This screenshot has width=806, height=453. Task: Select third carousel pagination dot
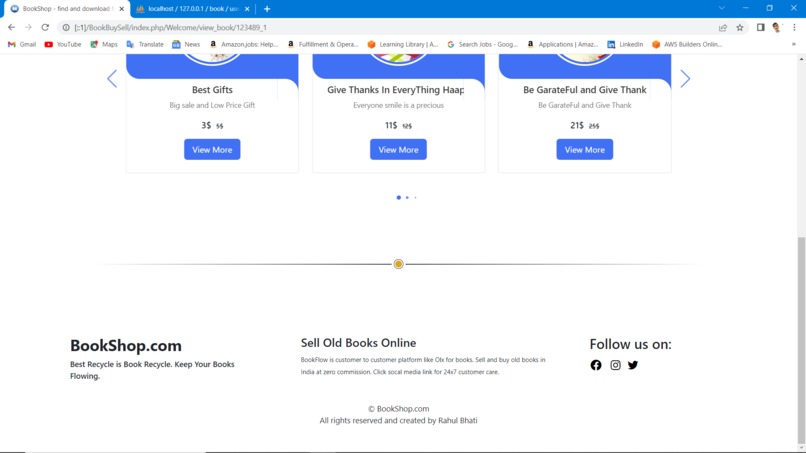coord(415,197)
